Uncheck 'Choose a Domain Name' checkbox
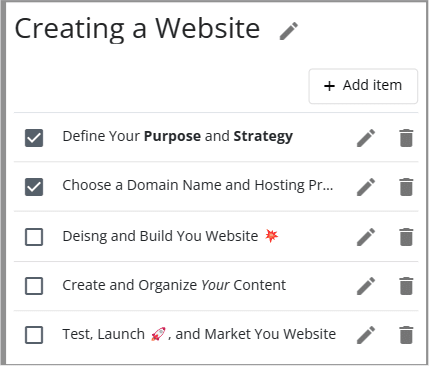Viewport: 429px width, 366px height. (x=34, y=187)
